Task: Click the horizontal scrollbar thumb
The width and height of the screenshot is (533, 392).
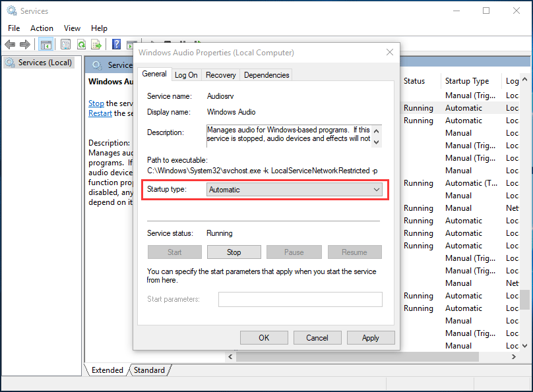Action: tap(358, 356)
